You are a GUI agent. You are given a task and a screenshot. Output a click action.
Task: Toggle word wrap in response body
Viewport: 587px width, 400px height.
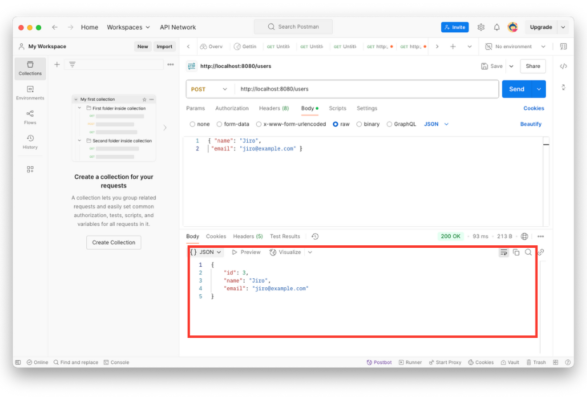(504, 252)
